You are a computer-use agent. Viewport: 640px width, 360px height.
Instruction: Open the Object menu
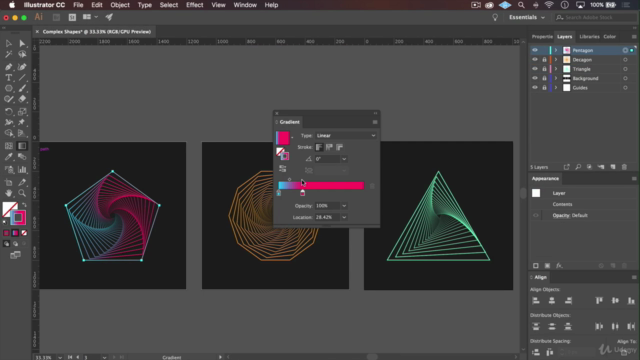[120, 5]
